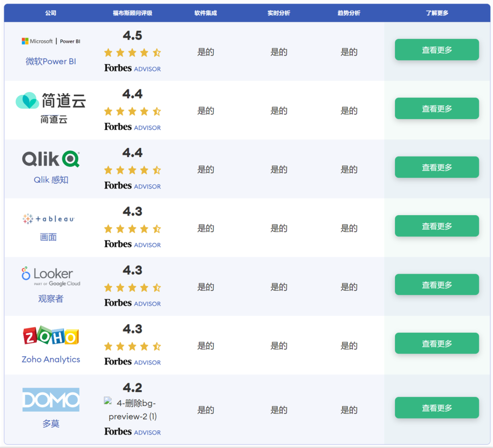Click the 4.4 rating for Qlik
Screen dimensions: 493x448
click(x=132, y=153)
